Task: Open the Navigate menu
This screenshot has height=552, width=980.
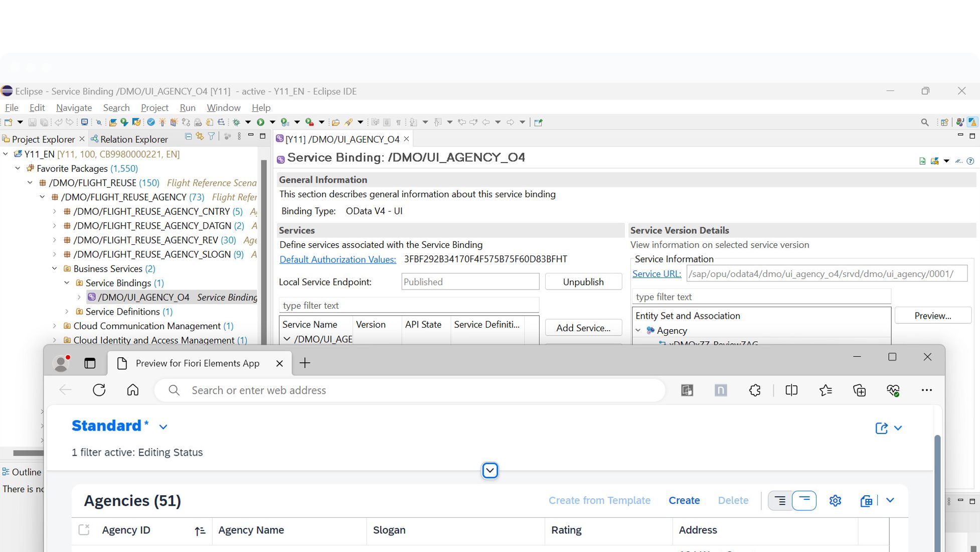Action: tap(74, 107)
